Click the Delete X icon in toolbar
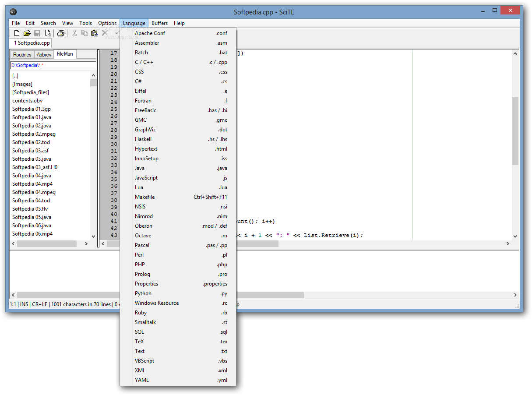The width and height of the screenshot is (532, 395). (x=105, y=33)
